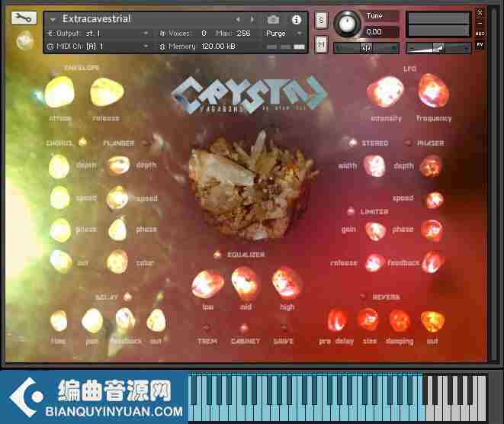
Task: Click the Tune value field 0.00
Action: (381, 32)
